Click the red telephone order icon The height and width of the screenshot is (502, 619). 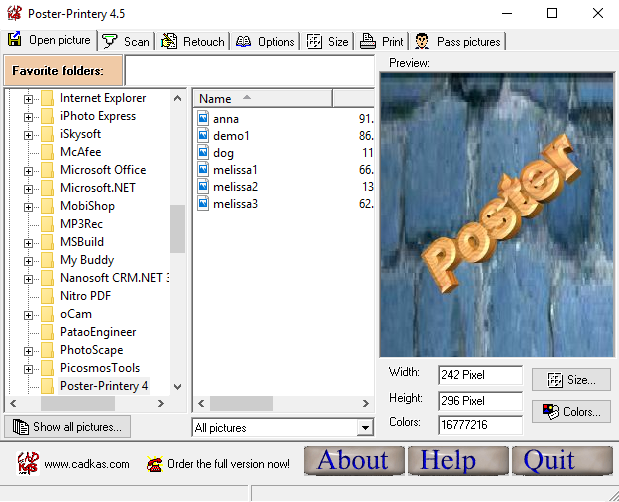click(155, 464)
